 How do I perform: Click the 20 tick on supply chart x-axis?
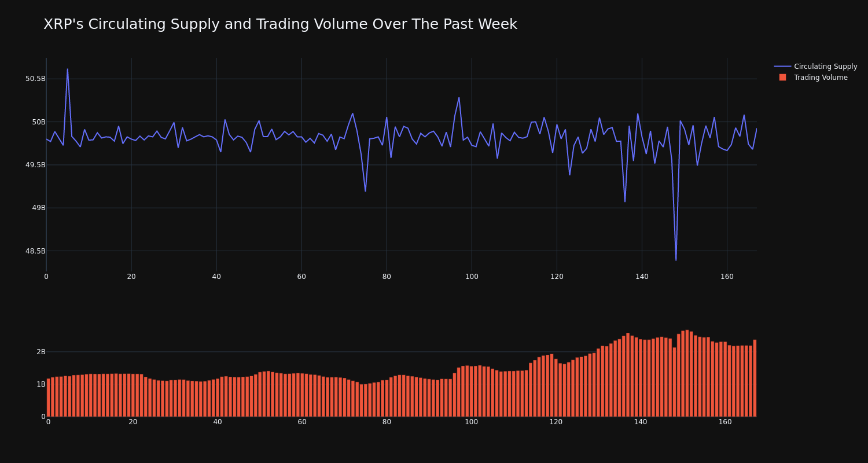click(x=131, y=277)
